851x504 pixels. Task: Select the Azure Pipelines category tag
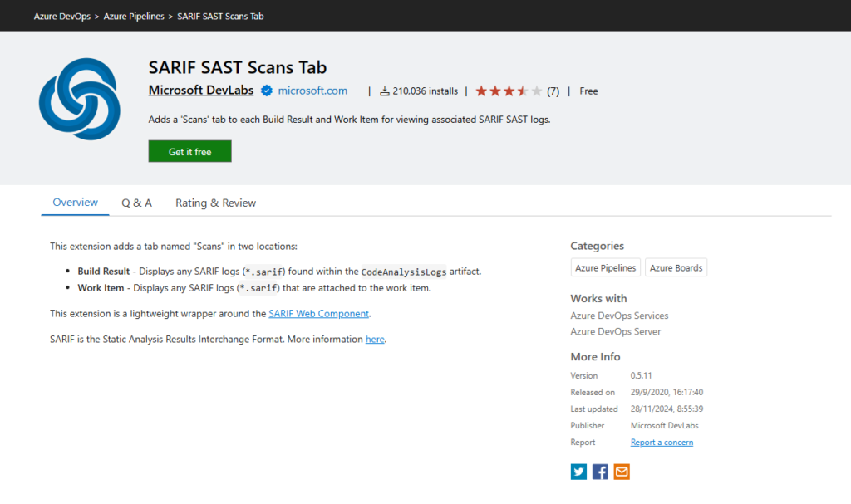606,268
